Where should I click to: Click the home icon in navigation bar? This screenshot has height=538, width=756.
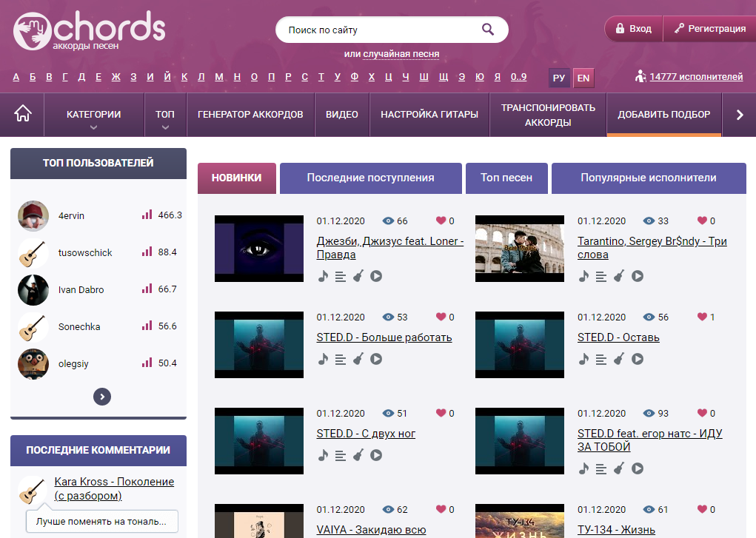point(23,115)
